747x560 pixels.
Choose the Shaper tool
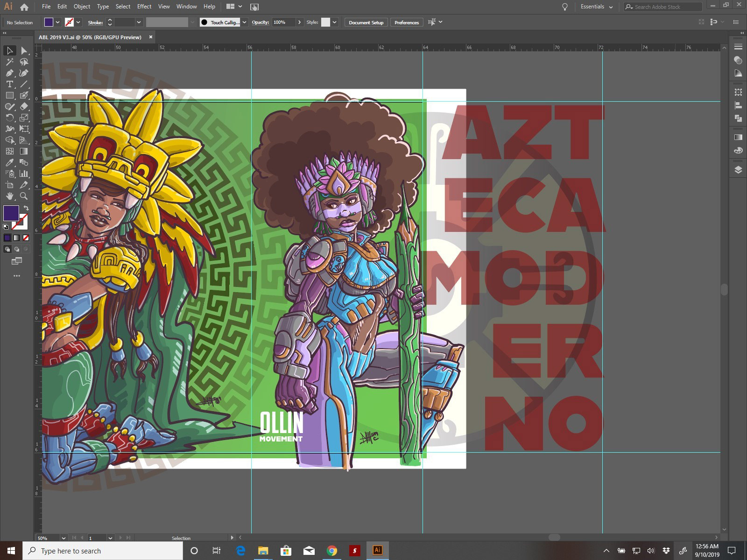(x=9, y=106)
